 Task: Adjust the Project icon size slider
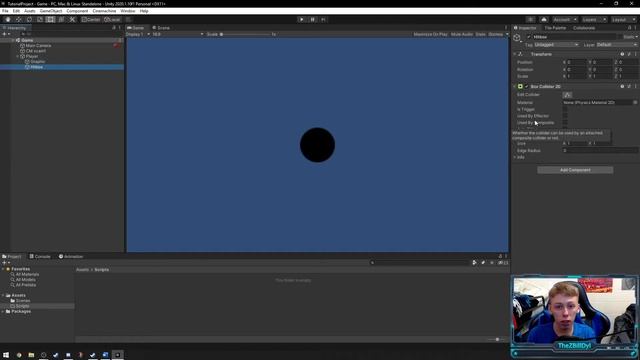click(496, 339)
